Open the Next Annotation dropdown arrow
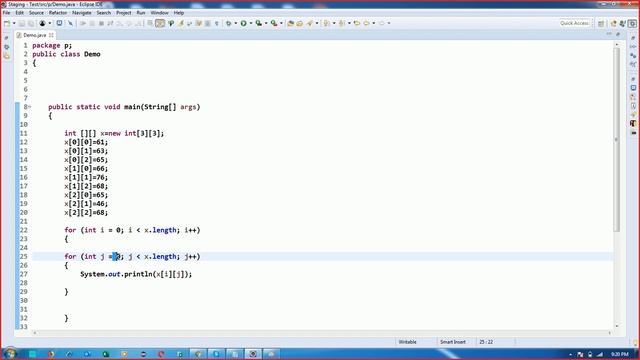 [x=334, y=23]
